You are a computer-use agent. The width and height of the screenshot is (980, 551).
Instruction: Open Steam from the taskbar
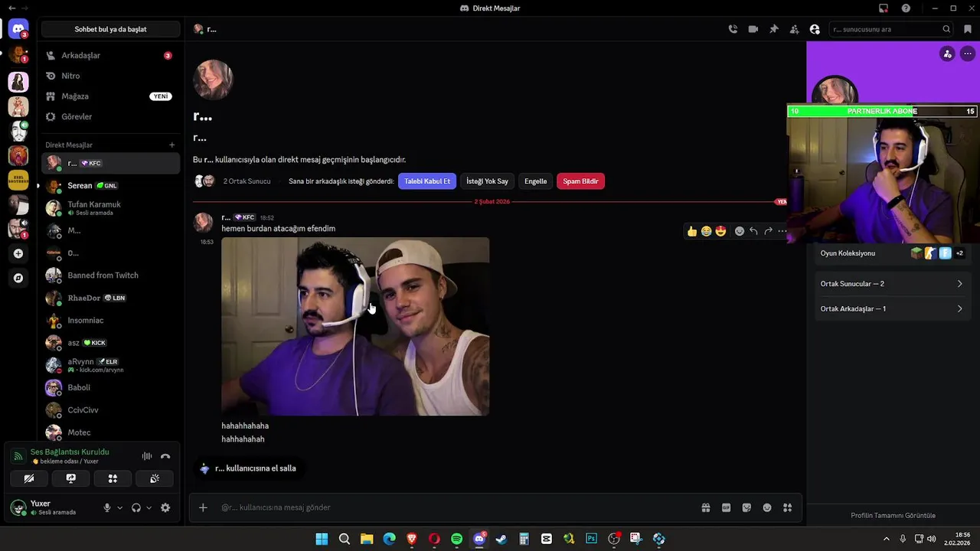pyautogui.click(x=501, y=539)
